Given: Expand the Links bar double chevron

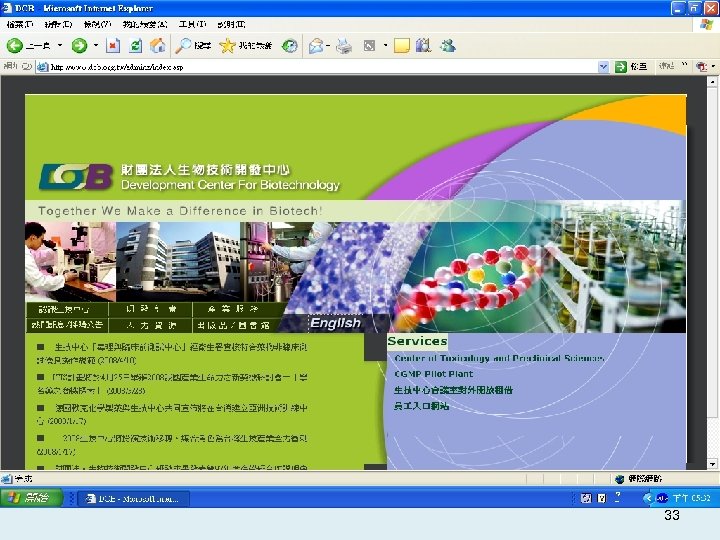Looking at the screenshot, I should pyautogui.click(x=684, y=66).
